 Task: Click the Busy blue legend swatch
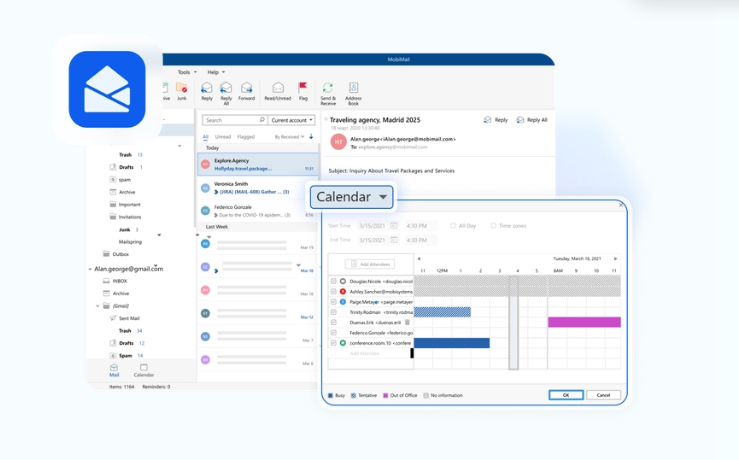(330, 395)
